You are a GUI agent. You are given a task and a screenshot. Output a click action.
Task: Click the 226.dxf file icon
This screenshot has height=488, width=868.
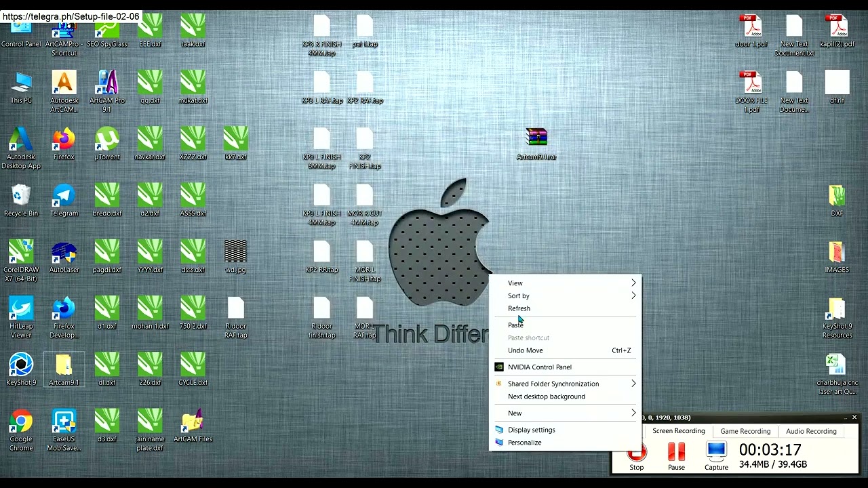tap(150, 369)
